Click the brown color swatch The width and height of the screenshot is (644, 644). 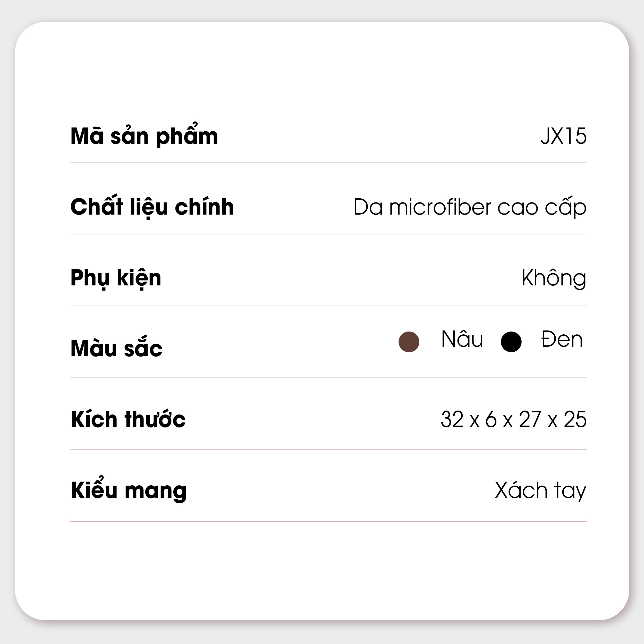409,342
